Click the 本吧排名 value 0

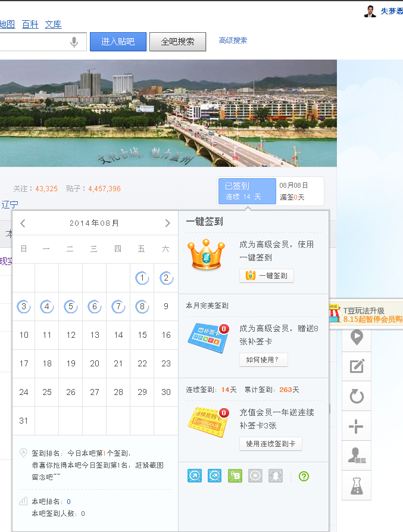coord(69,502)
